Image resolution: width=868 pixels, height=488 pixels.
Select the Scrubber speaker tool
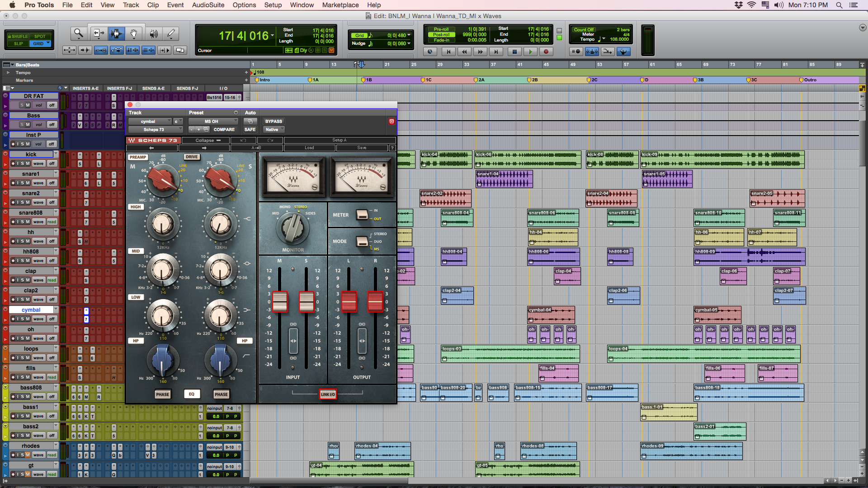(x=154, y=33)
